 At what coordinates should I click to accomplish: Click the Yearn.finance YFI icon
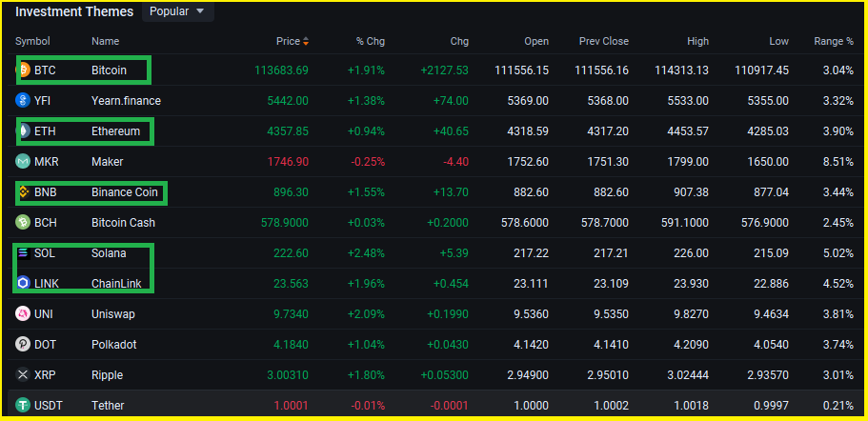point(23,100)
